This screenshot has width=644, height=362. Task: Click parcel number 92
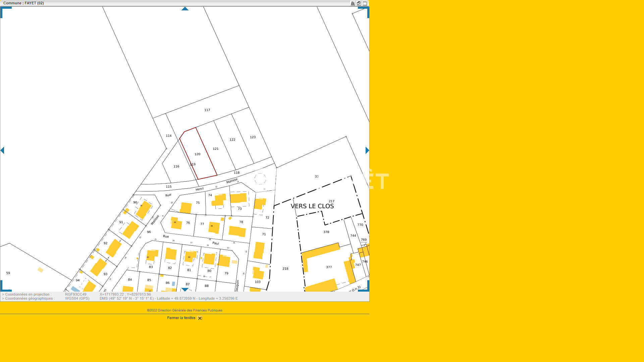(x=106, y=243)
